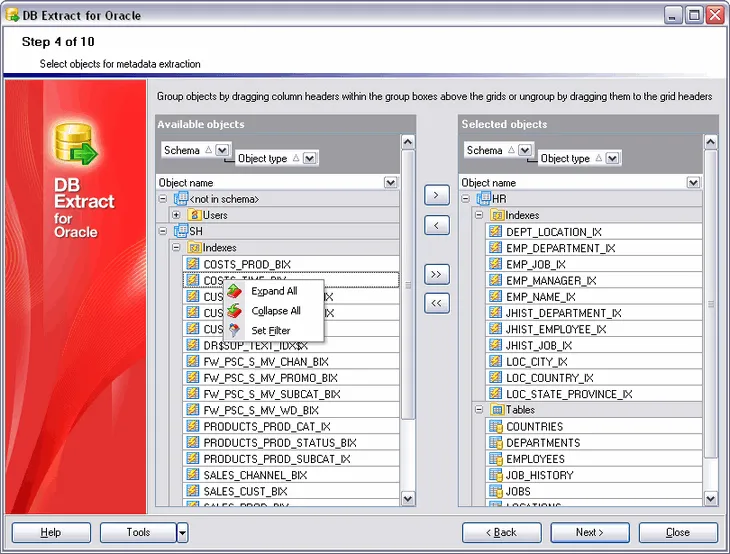
Task: Click the Close button at bottom
Action: pyautogui.click(x=678, y=533)
